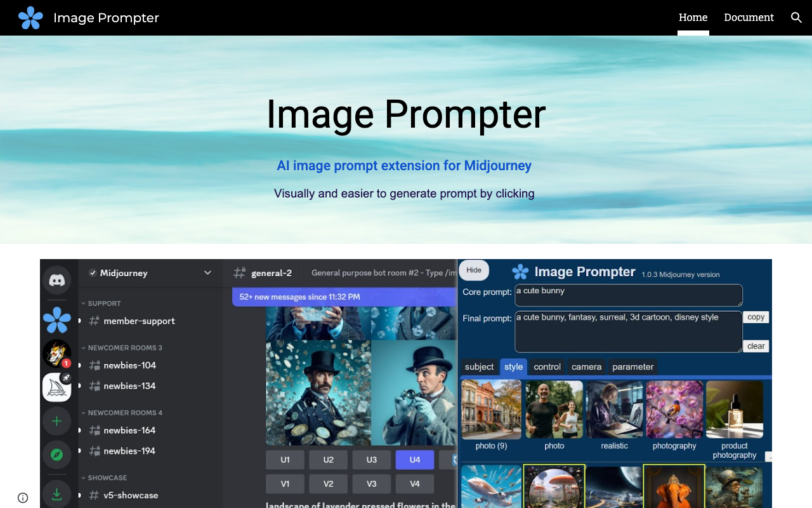The width and height of the screenshot is (812, 508).
Task: Switch to the subject tab
Action: tap(479, 367)
